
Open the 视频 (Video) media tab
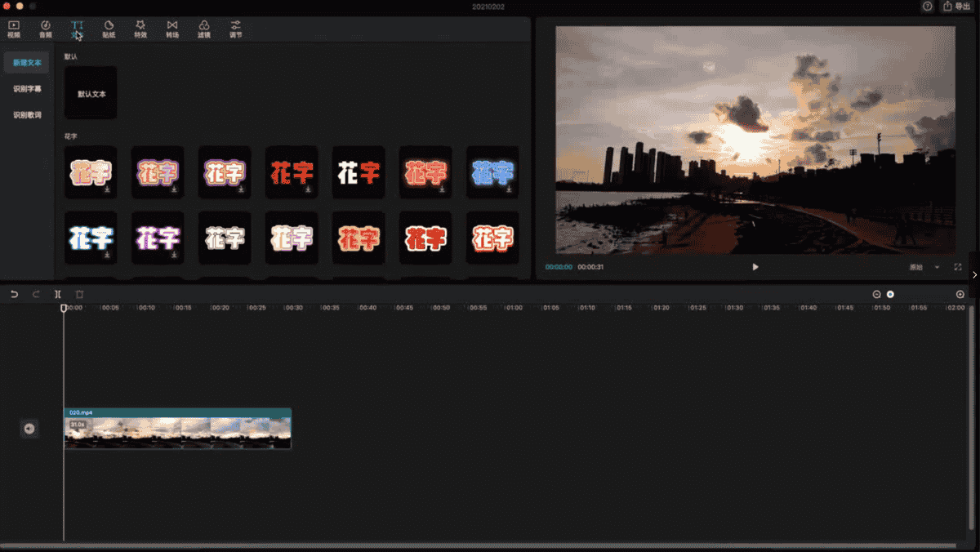(x=14, y=29)
